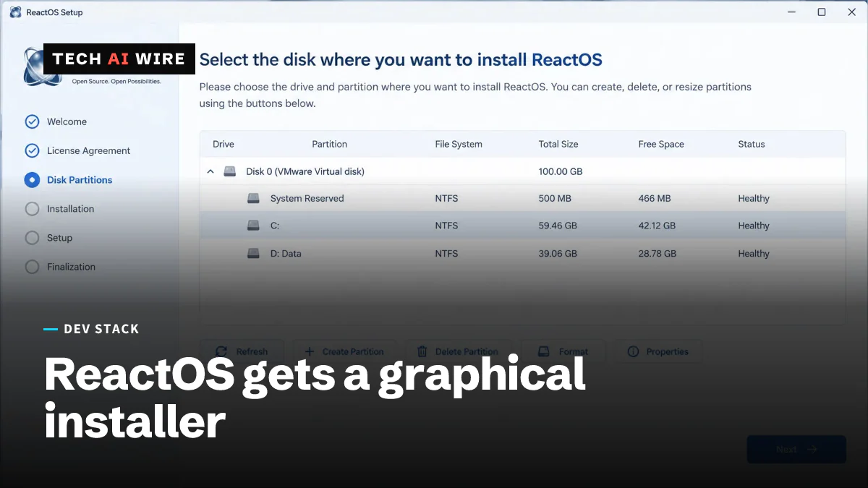The width and height of the screenshot is (868, 488).
Task: Select the C: partition name
Action: [275, 226]
